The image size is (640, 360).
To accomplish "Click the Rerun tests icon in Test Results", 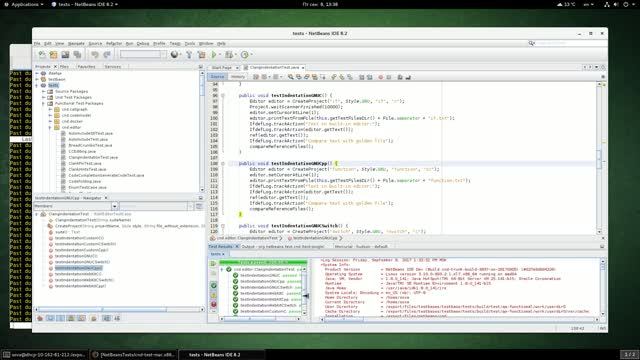I will tap(213, 263).
